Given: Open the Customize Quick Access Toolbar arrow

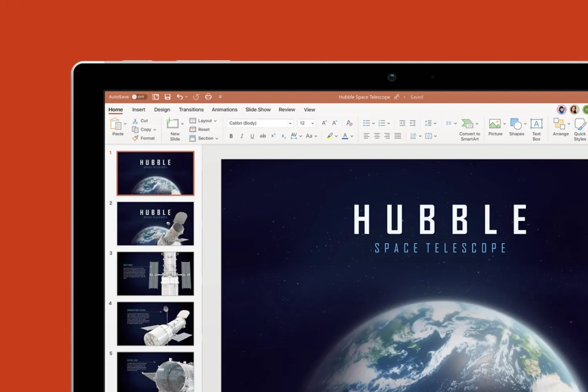Looking at the screenshot, I should pyautogui.click(x=220, y=97).
